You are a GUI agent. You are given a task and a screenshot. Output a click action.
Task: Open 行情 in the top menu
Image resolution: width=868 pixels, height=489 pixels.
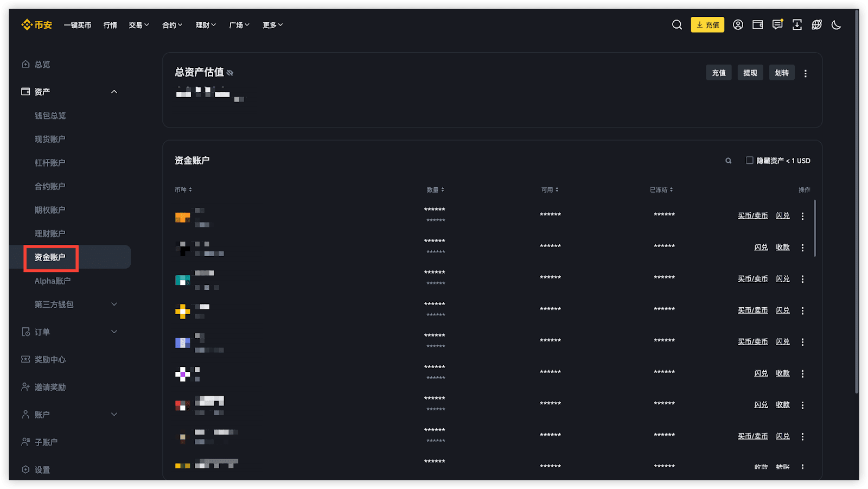tap(110, 25)
